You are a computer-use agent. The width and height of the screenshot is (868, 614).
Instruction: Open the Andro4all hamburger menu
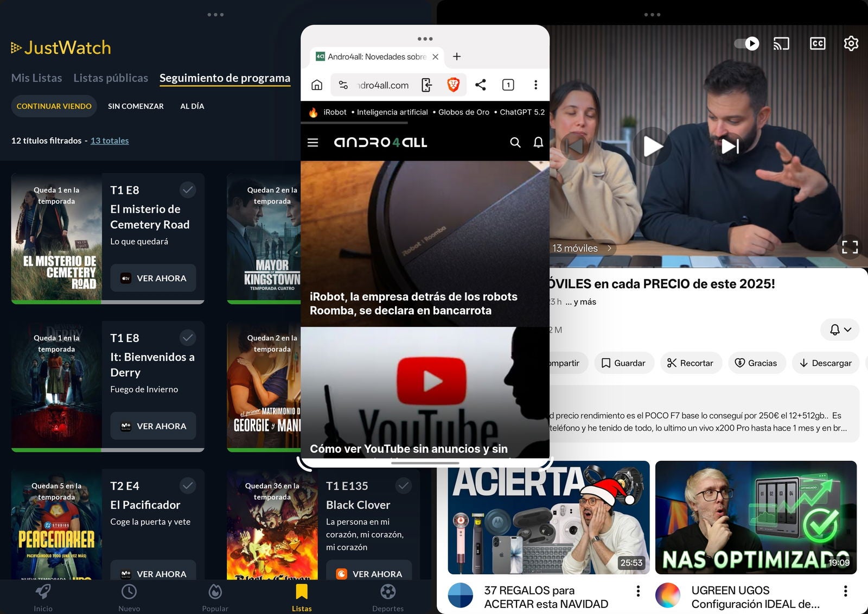coord(312,142)
